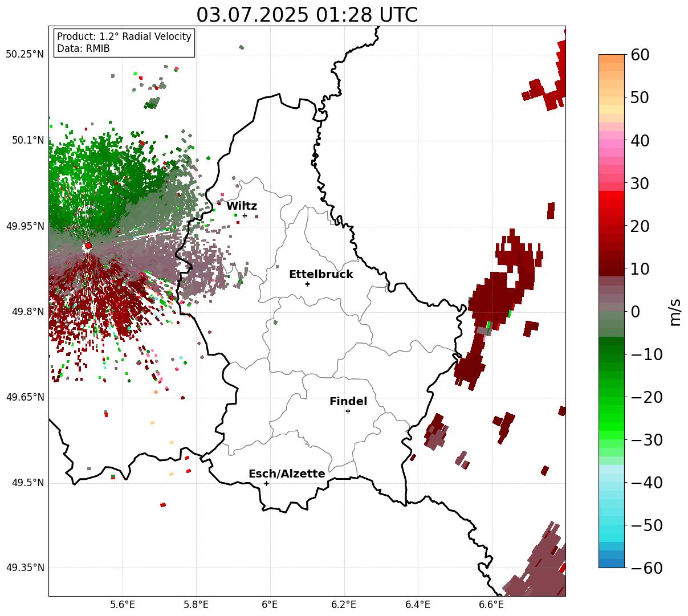The image size is (688, 616).
Task: Click the pink colorbar segment near 40
Action: pos(612,144)
